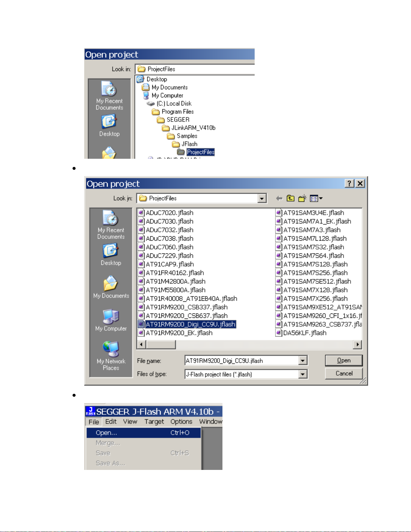Select file AT91CAP9.jflash
Screen dimensions: 411x532
[166, 264]
